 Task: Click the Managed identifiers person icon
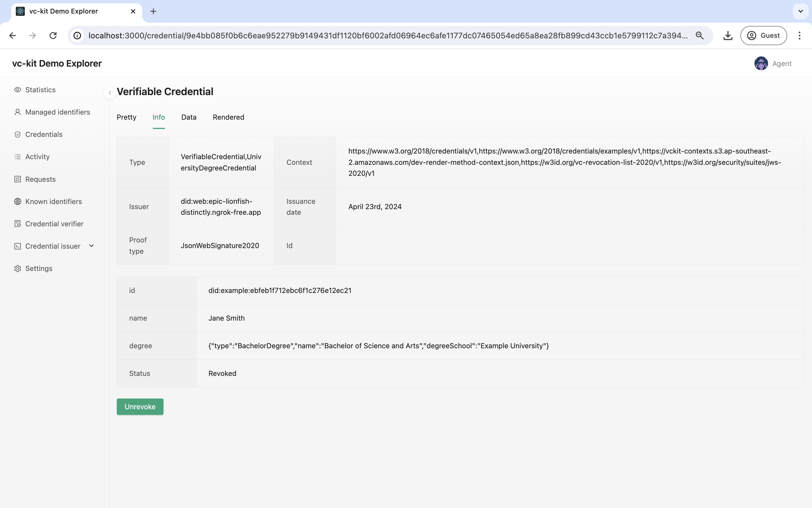pyautogui.click(x=17, y=112)
